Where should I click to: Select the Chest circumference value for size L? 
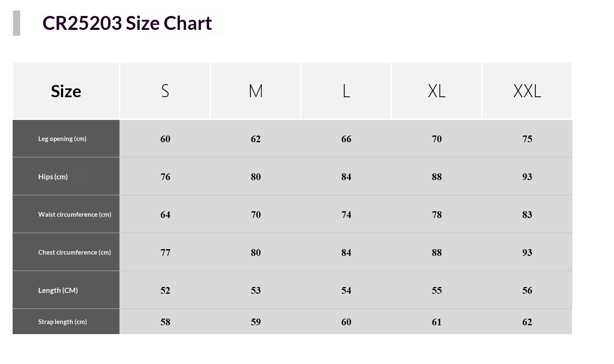pos(346,253)
